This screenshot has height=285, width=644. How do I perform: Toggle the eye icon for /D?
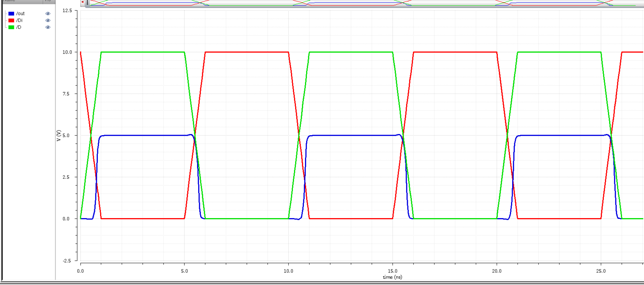coord(48,27)
